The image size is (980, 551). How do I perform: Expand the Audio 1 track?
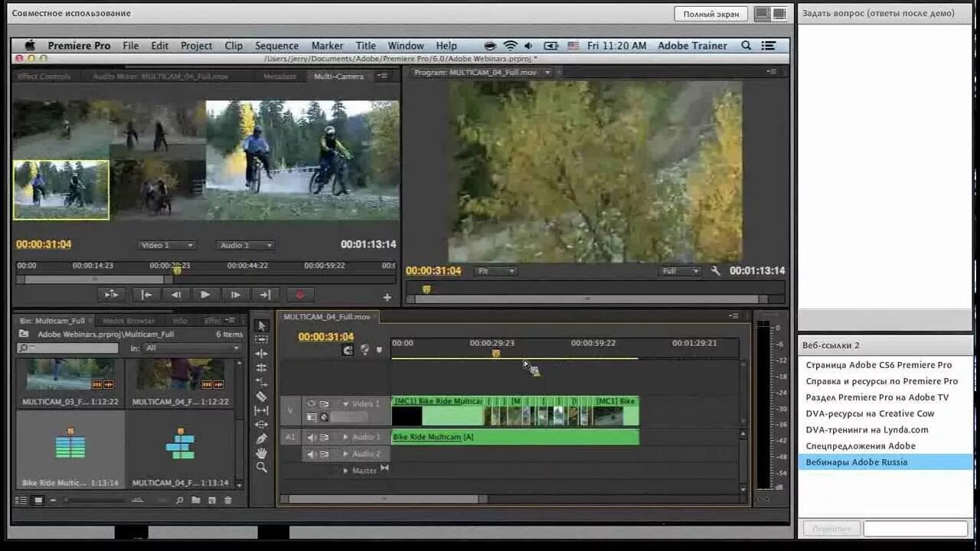point(345,437)
